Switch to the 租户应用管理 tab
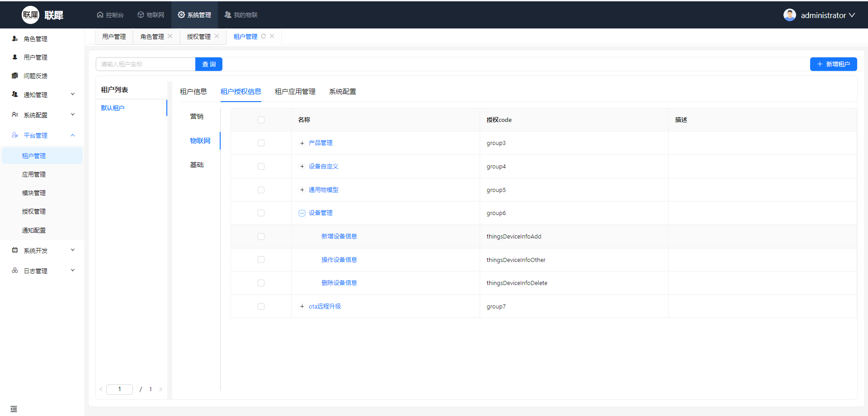 tap(295, 92)
